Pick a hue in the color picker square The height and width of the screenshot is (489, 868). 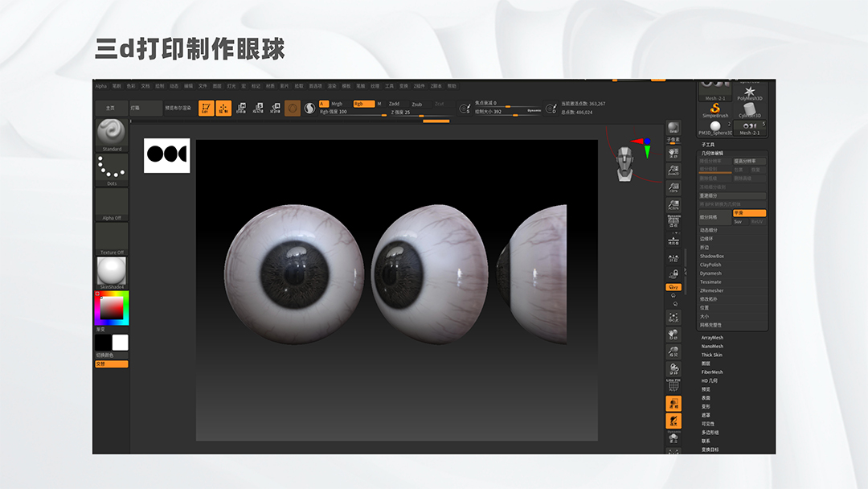point(111,308)
